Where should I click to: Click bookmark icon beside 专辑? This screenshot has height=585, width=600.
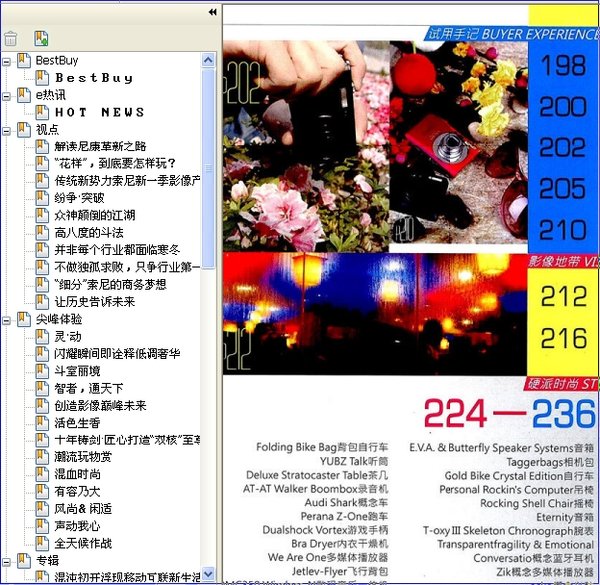click(x=24, y=561)
